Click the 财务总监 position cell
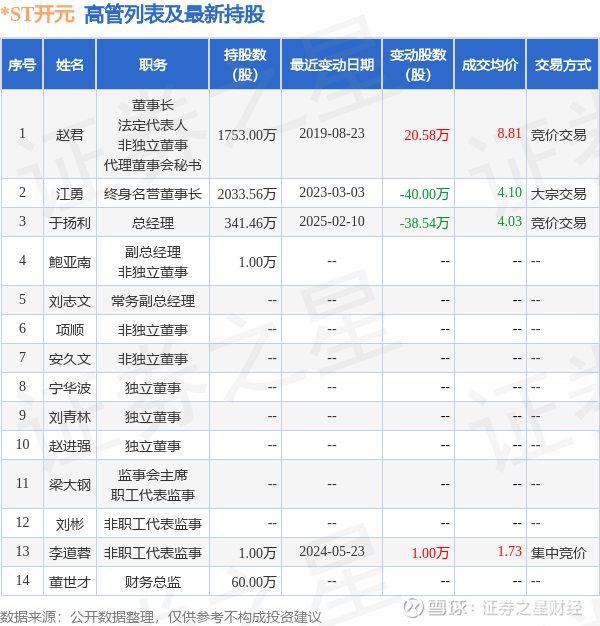 coord(152,582)
